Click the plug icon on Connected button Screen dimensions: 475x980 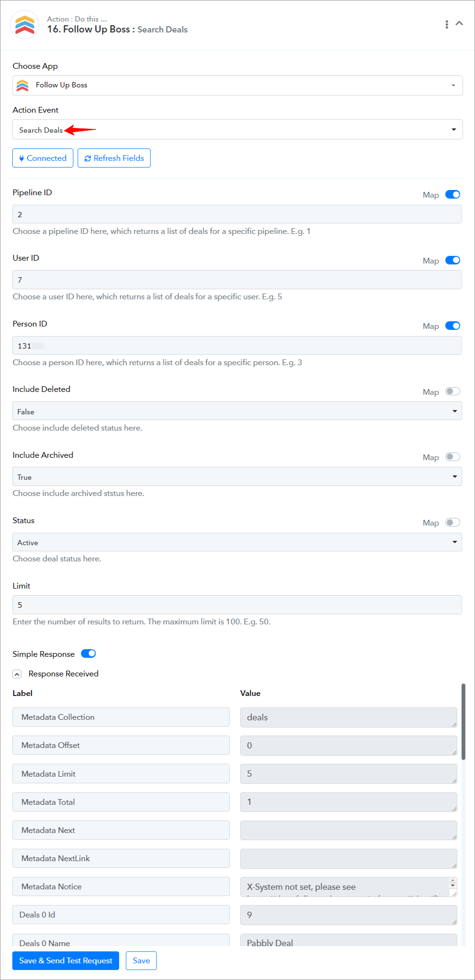pyautogui.click(x=21, y=158)
